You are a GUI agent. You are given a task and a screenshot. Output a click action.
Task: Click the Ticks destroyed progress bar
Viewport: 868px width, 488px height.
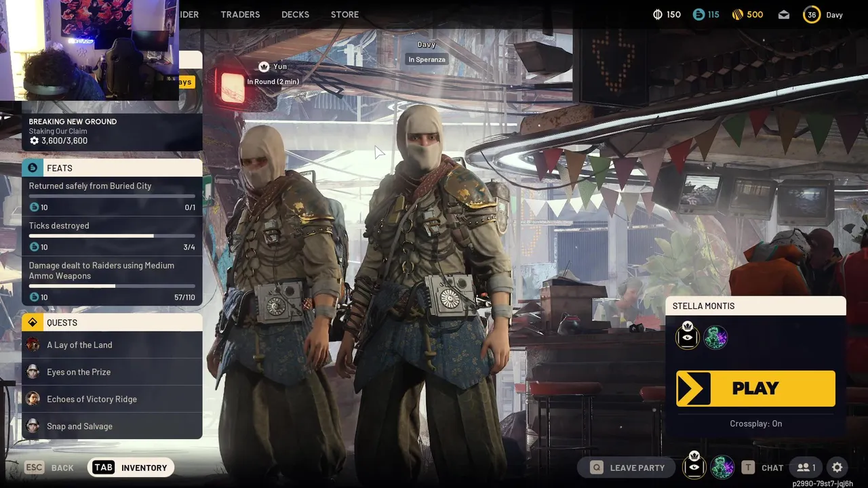click(x=112, y=236)
